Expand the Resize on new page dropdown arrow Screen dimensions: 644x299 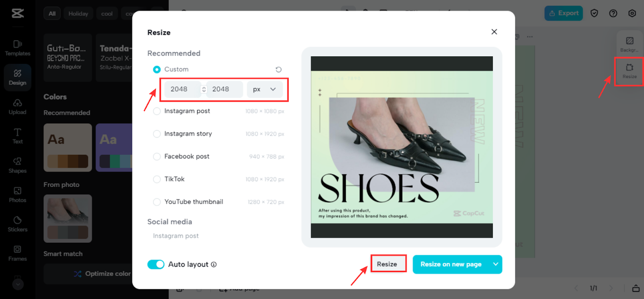(496, 264)
